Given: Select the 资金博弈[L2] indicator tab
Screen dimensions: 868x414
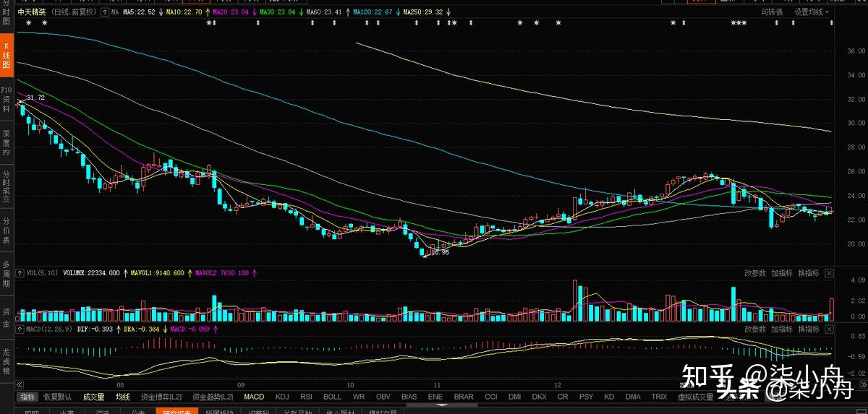Looking at the screenshot, I should coord(161,397).
